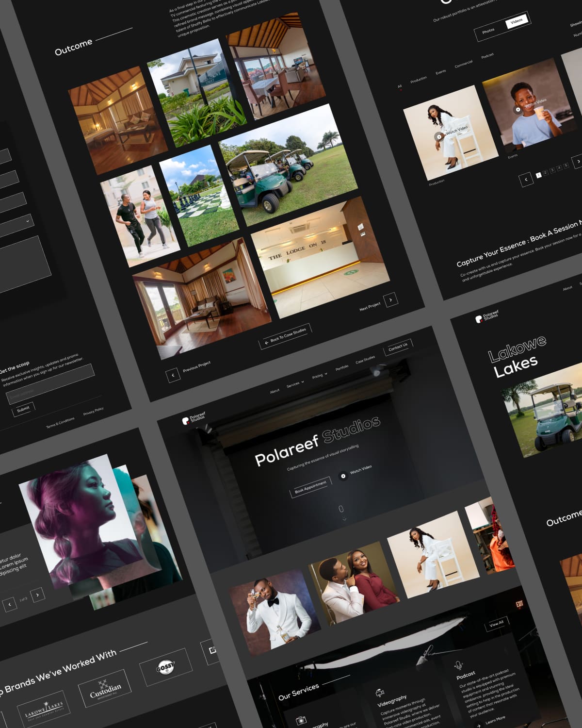Click the Lakowe Lakes brand logo
This screenshot has width=582, height=728.
(44, 710)
